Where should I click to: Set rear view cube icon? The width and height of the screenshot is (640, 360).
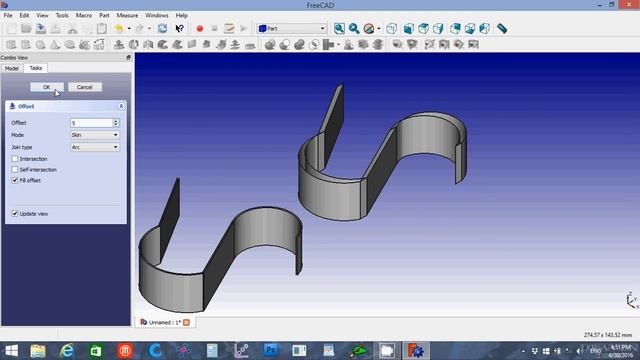(x=455, y=29)
